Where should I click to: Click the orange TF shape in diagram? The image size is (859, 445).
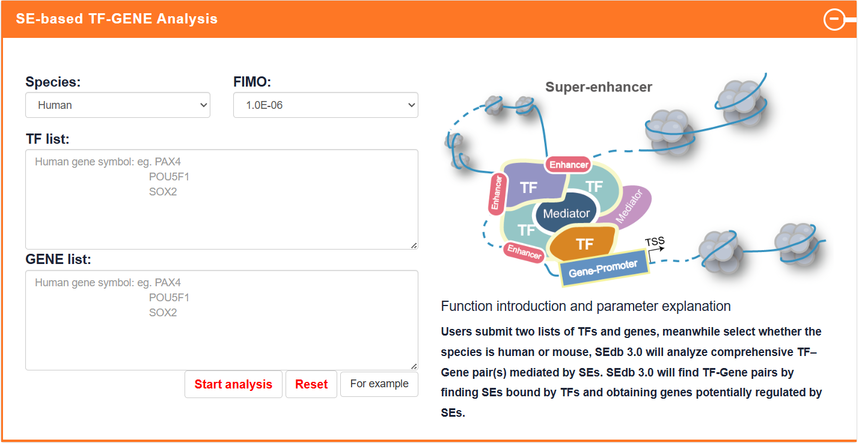click(x=585, y=243)
